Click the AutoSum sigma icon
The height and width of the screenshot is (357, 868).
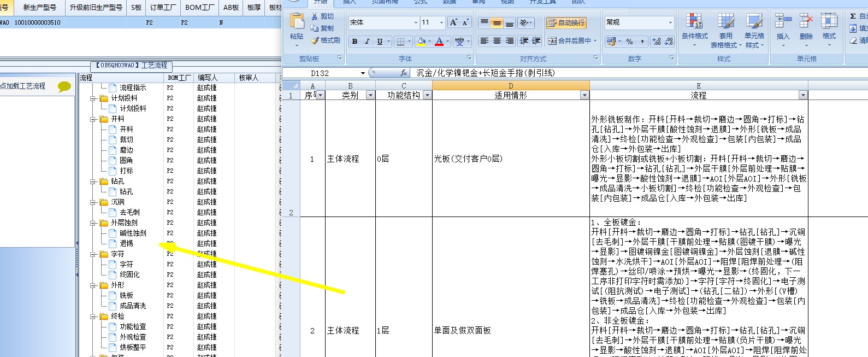click(x=853, y=16)
